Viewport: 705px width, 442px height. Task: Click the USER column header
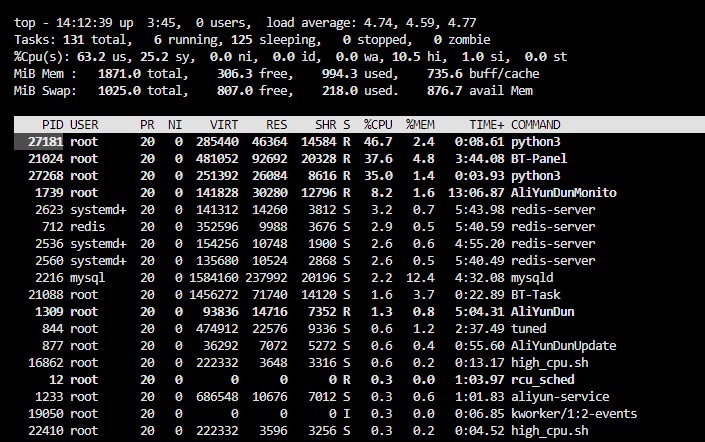tap(84, 125)
